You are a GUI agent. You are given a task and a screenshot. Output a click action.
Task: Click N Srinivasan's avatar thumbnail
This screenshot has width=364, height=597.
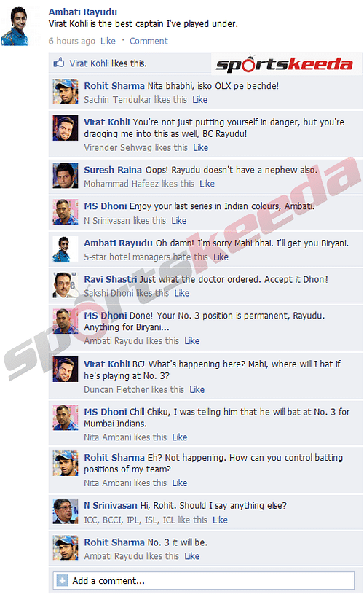coord(66,511)
